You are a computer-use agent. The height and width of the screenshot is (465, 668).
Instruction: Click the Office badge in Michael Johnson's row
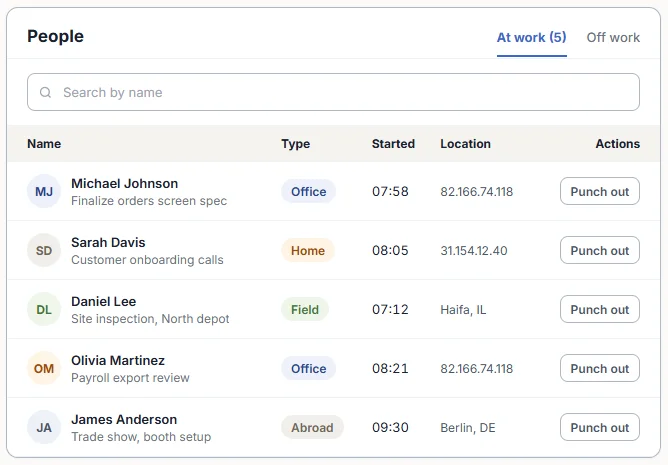pos(308,191)
